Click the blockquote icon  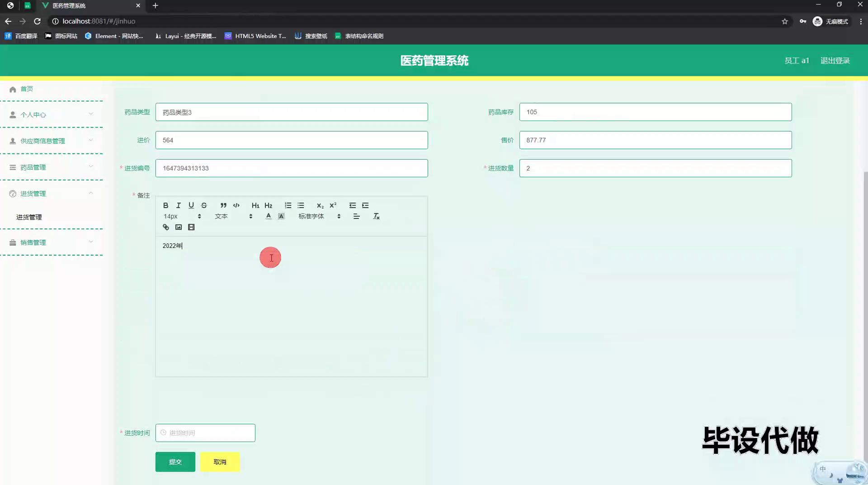pos(223,205)
